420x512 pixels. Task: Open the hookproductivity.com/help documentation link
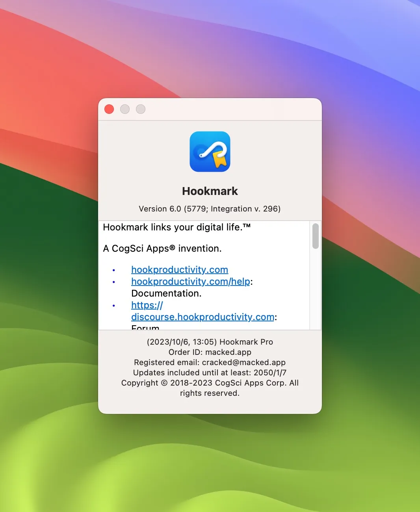tap(191, 282)
